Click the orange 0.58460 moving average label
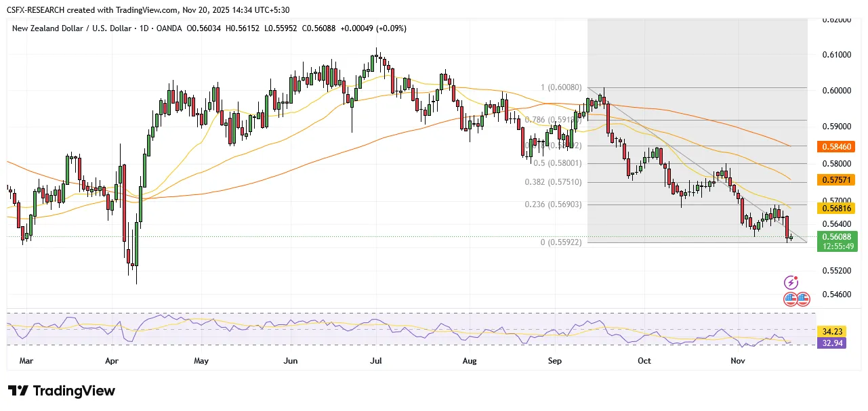868x411 pixels. pyautogui.click(x=840, y=146)
